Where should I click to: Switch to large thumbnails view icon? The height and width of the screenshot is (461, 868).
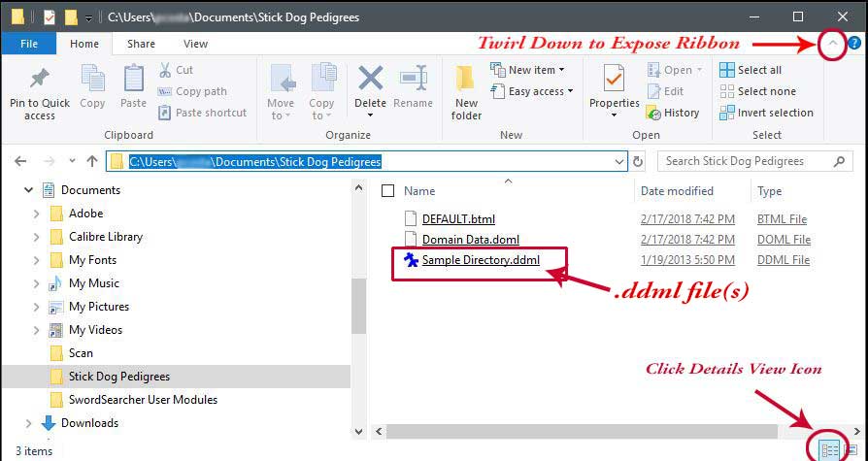[851, 450]
